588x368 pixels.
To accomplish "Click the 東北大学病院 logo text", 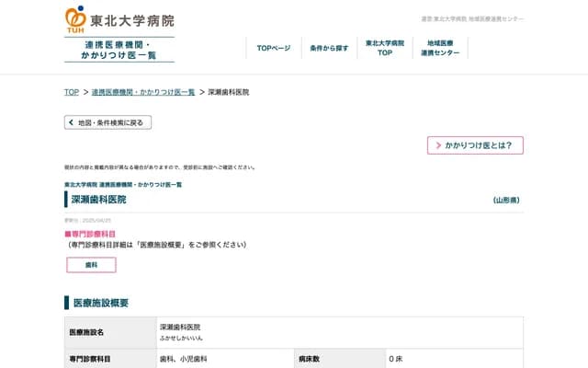I will [131, 20].
